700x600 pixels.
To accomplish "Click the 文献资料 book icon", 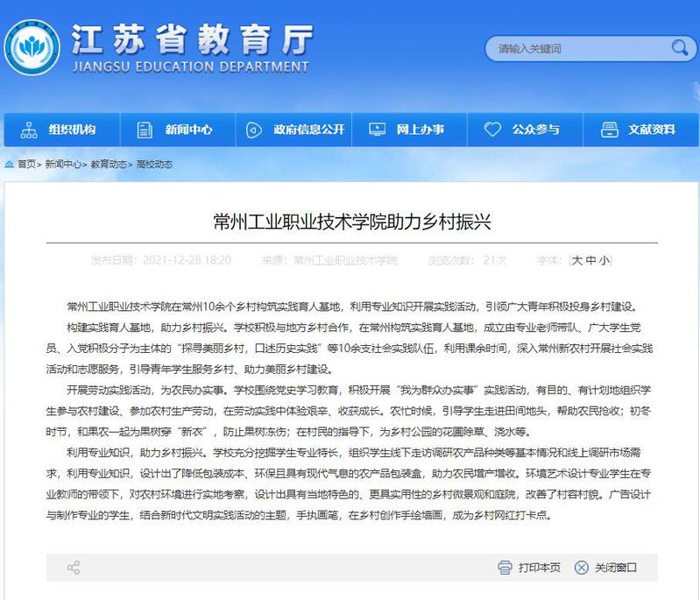I will (608, 130).
